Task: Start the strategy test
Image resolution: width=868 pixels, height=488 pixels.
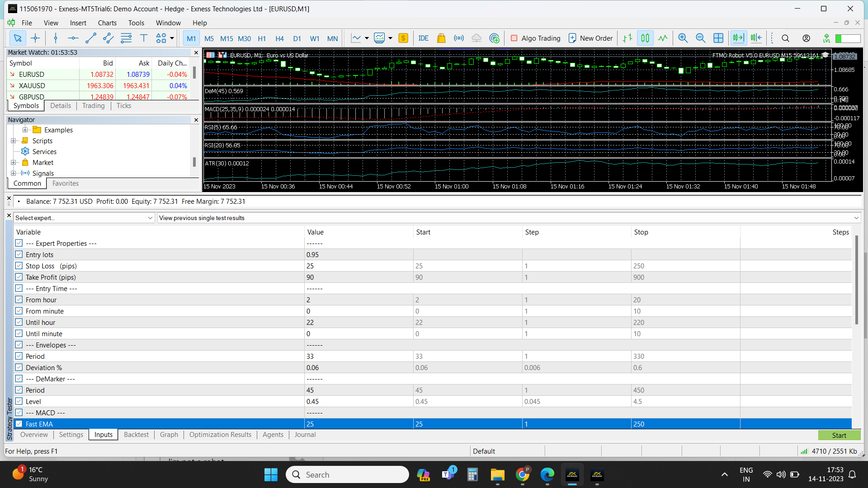Action: (839, 435)
